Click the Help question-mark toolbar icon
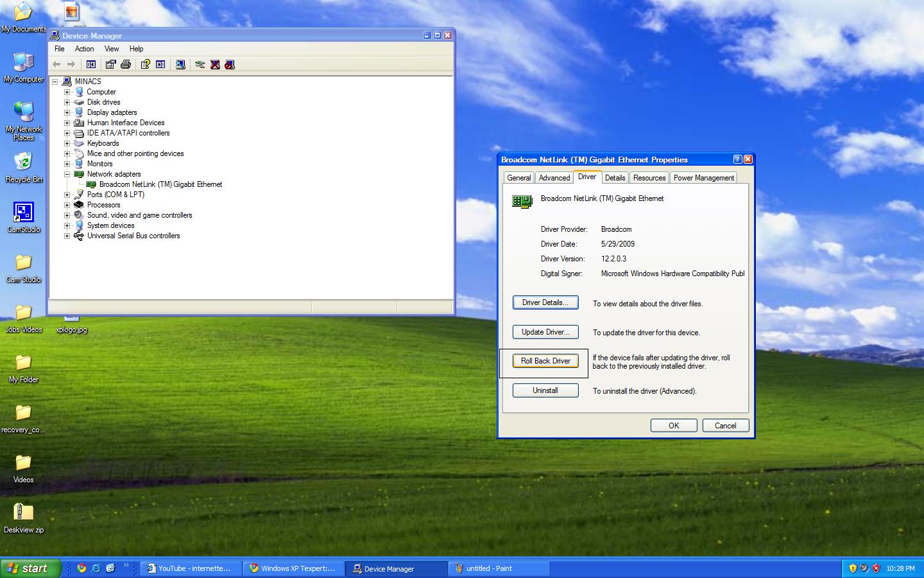924x578 pixels. (146, 64)
